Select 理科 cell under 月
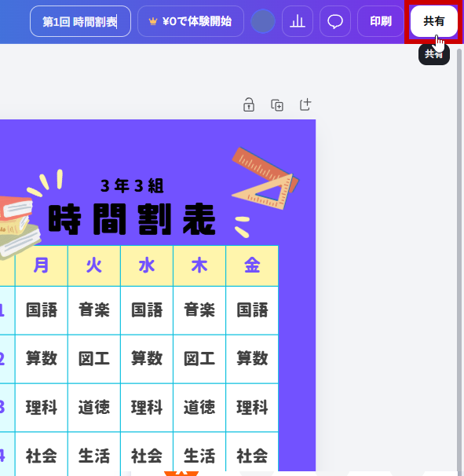 [42, 408]
